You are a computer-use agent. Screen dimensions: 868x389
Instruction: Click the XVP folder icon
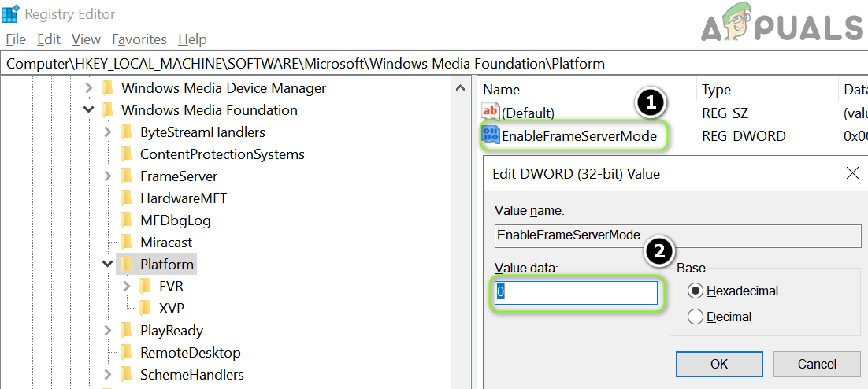(x=145, y=309)
